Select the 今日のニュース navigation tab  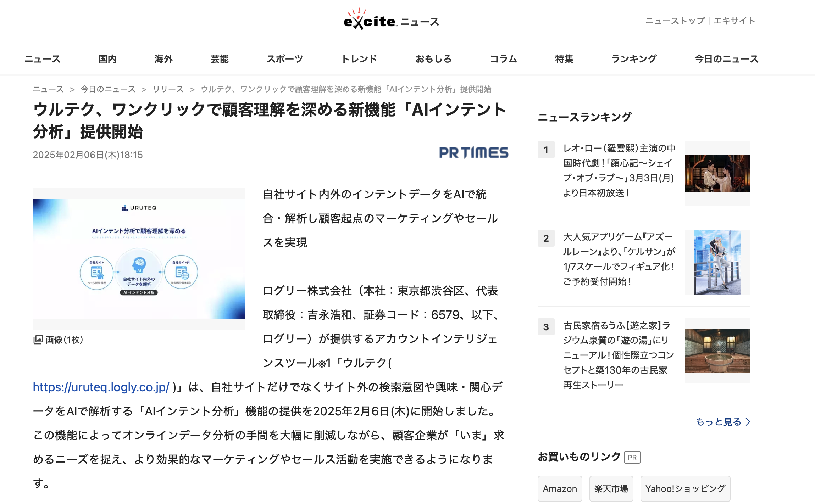point(727,59)
